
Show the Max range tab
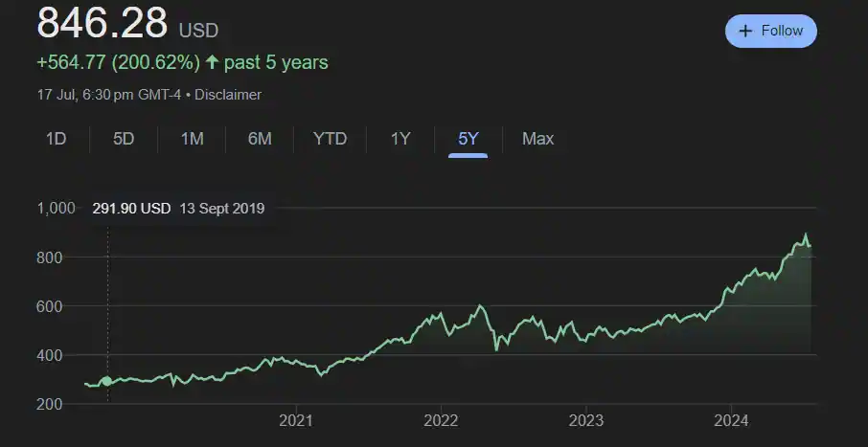pos(537,139)
